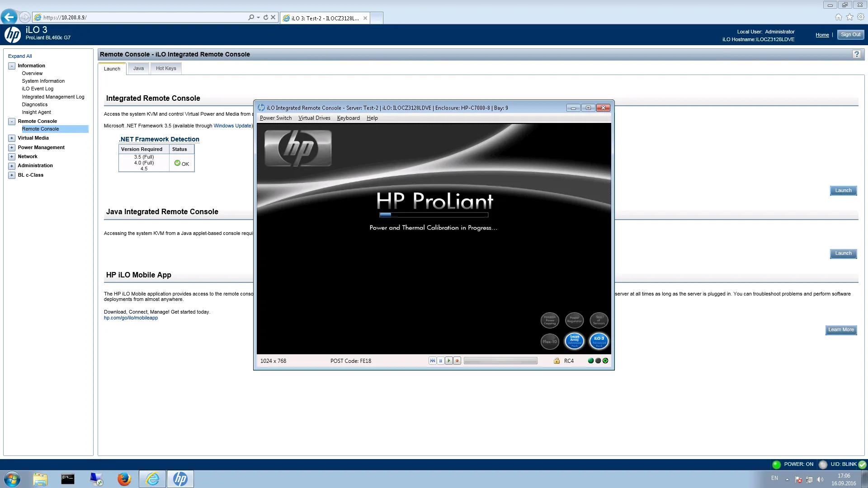Open the iLO Event Log

click(38, 89)
